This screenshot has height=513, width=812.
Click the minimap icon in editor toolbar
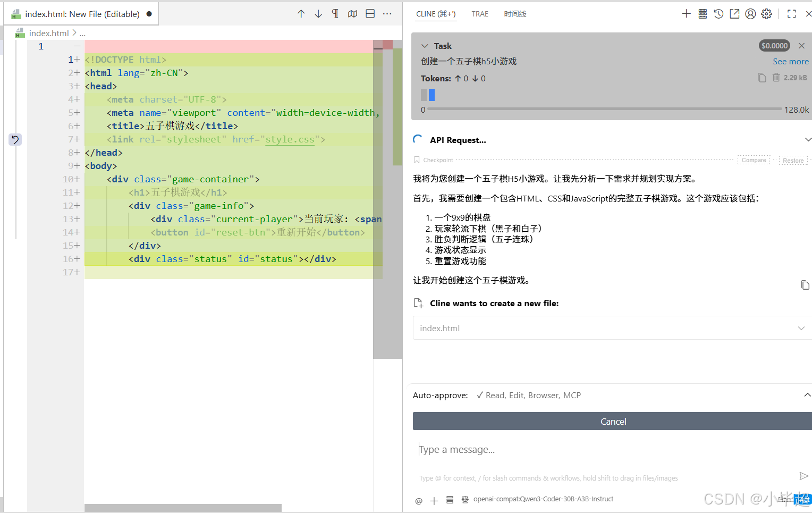[x=352, y=14]
